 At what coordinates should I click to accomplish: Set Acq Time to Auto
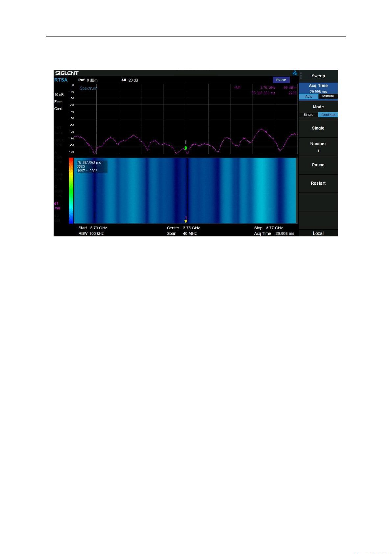308,96
